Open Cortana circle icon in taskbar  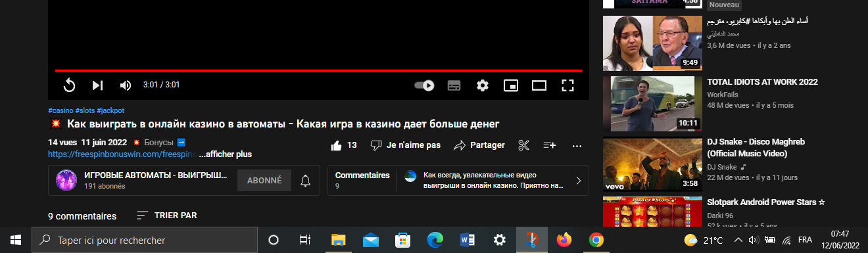[274, 240]
